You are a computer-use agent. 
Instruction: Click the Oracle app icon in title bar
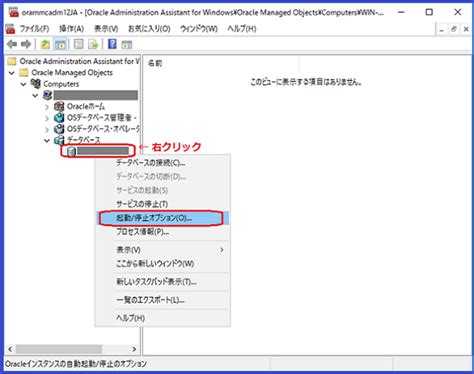tap(13, 12)
